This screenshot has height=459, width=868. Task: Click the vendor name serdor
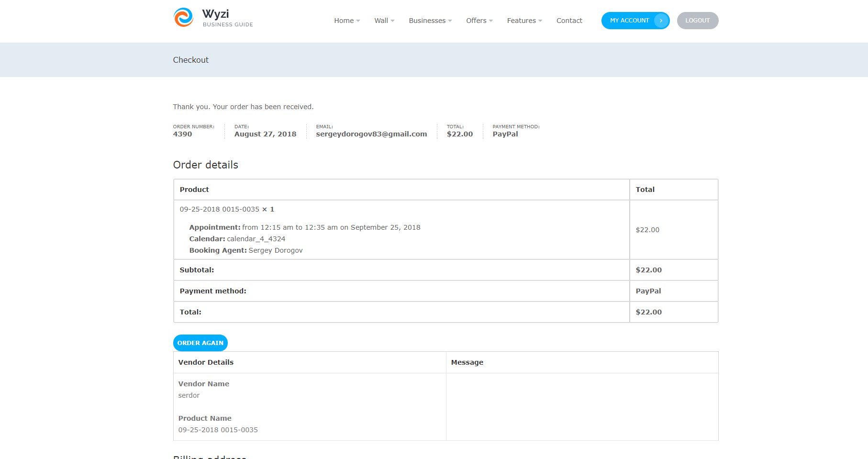(x=189, y=395)
